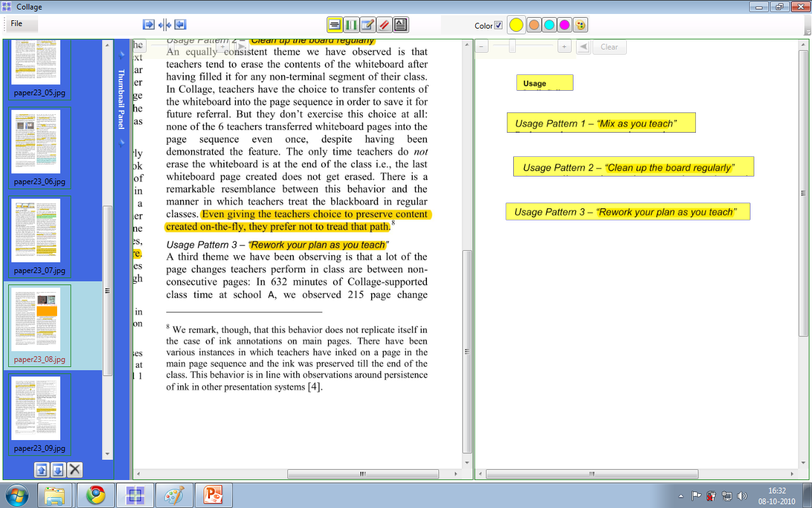Collapse Thumbnail Panel using top arrow
Viewport: 812px width, 508px height.
tap(122, 55)
